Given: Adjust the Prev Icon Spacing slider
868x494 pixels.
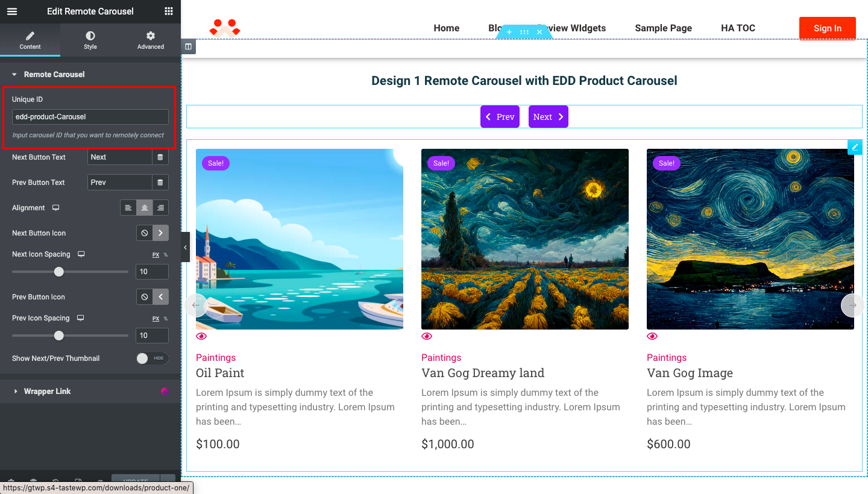Looking at the screenshot, I should pyautogui.click(x=59, y=336).
